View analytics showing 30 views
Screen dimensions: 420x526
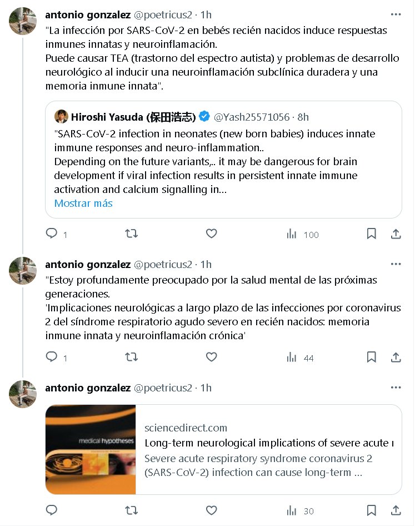[x=301, y=510]
